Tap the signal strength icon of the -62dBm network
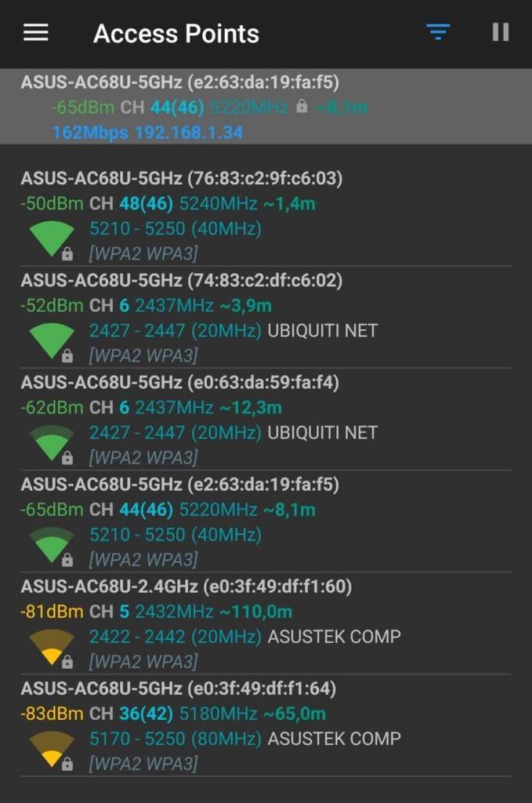 point(47,436)
